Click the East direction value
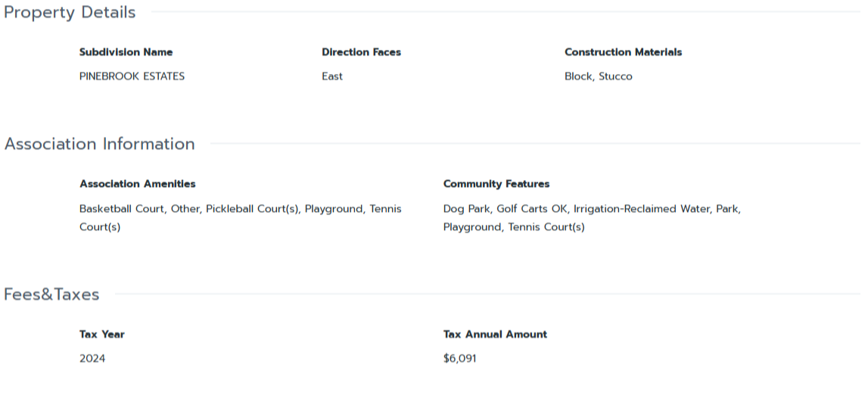 [332, 76]
